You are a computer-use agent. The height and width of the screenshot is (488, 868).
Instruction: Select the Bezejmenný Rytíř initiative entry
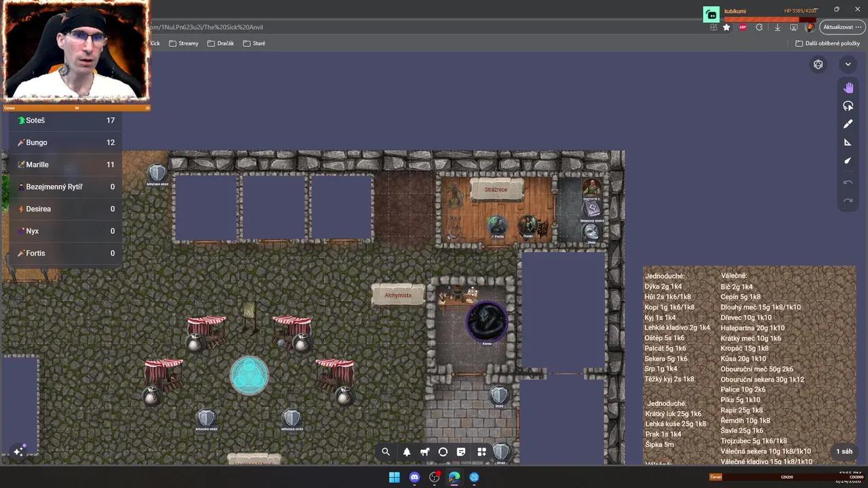[x=66, y=186]
